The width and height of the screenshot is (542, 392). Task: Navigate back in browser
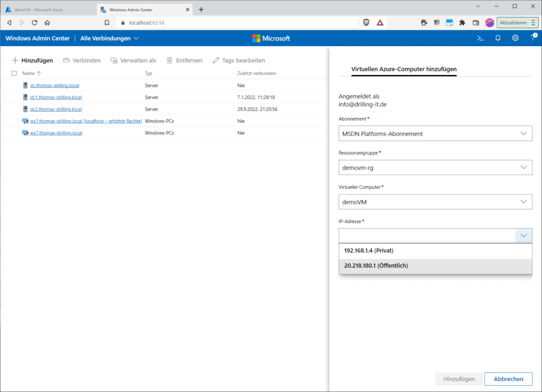click(10, 23)
